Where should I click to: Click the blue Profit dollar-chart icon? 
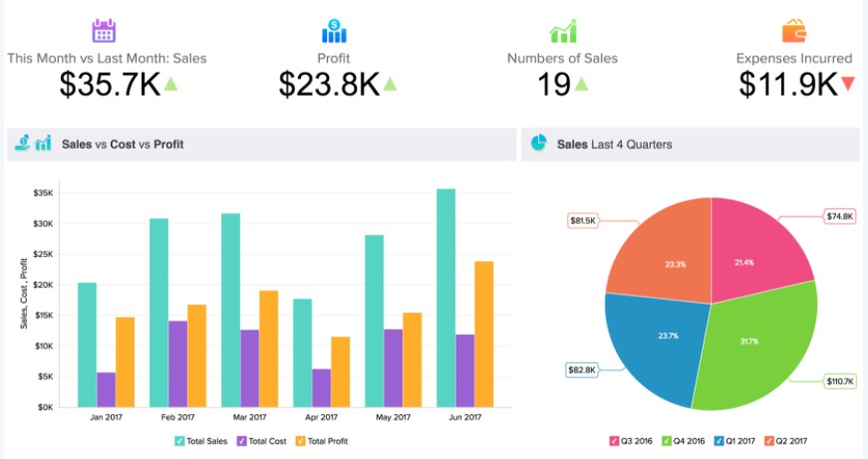(x=334, y=30)
